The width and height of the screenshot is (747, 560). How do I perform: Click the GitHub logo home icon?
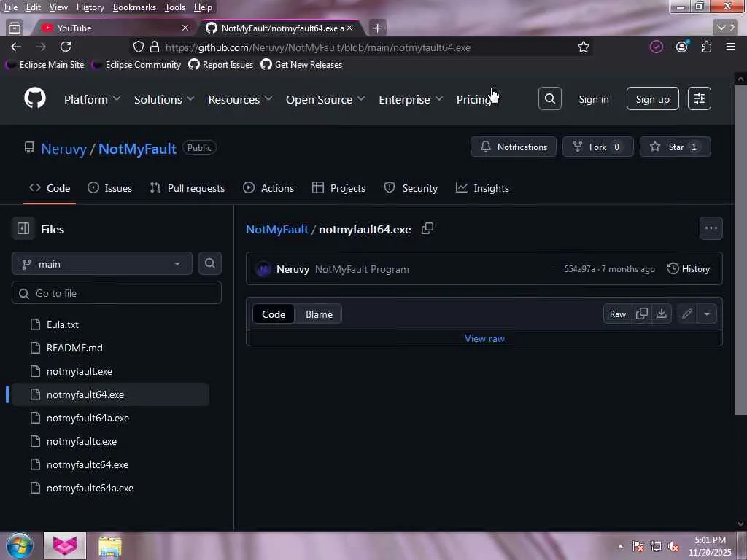pos(35,99)
